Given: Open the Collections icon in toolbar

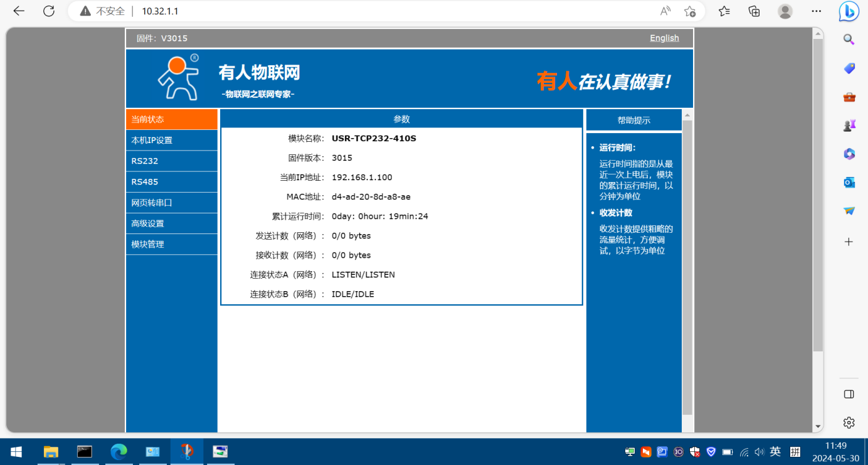Looking at the screenshot, I should click(x=754, y=11).
